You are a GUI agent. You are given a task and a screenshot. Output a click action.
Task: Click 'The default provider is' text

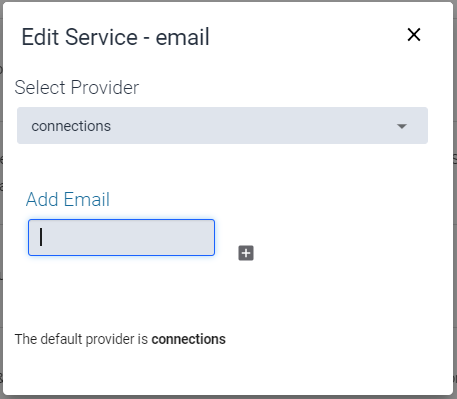[81, 339]
